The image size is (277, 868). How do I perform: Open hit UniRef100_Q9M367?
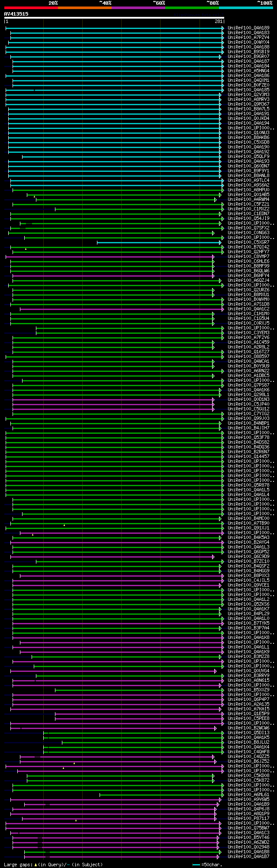(248, 104)
